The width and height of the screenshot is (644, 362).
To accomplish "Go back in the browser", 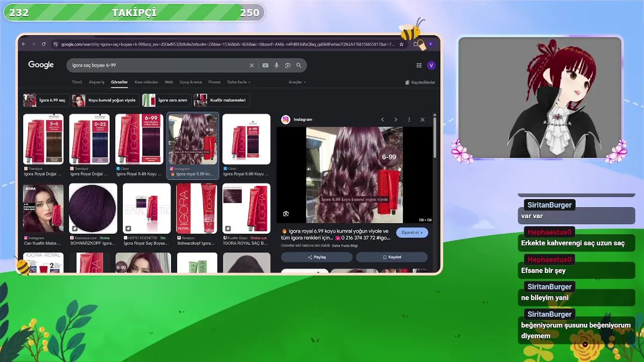I will pos(24,44).
